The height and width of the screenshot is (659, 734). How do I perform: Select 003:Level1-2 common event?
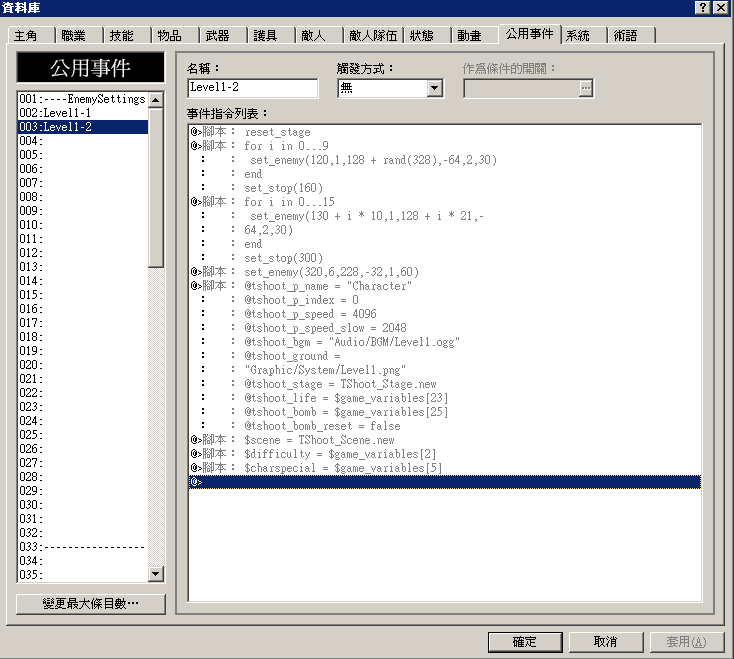click(x=83, y=127)
